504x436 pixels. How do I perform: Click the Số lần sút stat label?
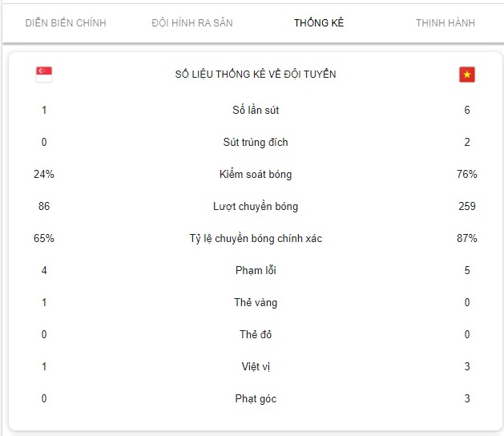coord(256,110)
